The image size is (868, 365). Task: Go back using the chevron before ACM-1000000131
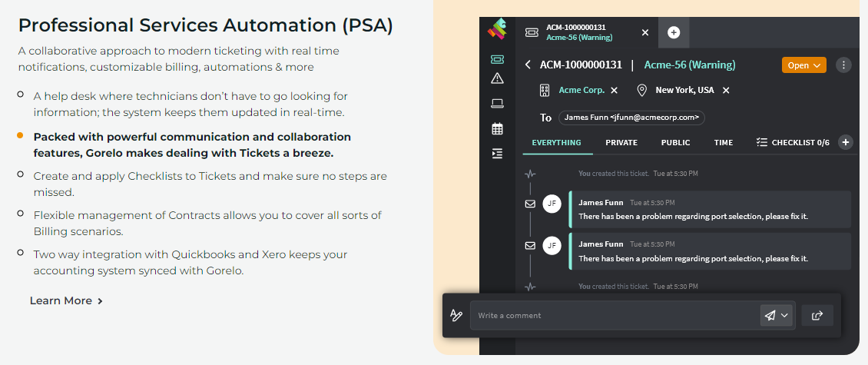(x=528, y=65)
